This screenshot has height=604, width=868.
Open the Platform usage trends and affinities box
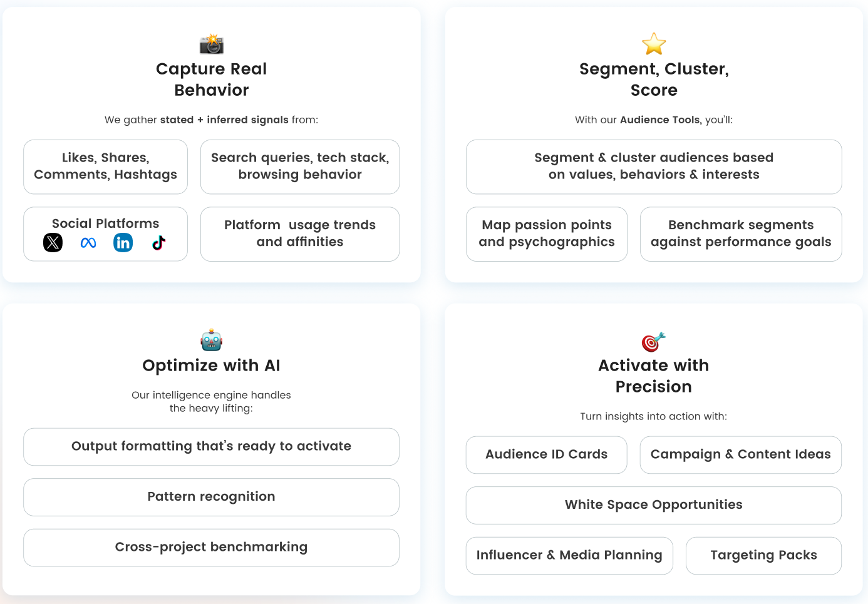300,234
